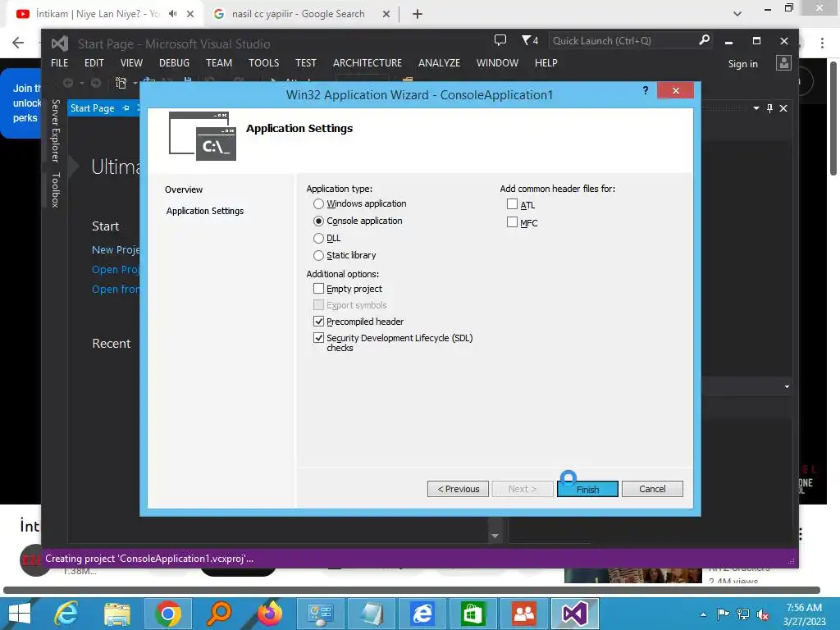This screenshot has height=630, width=840.
Task: Open VIEW menu in Visual Studio
Action: tap(131, 63)
